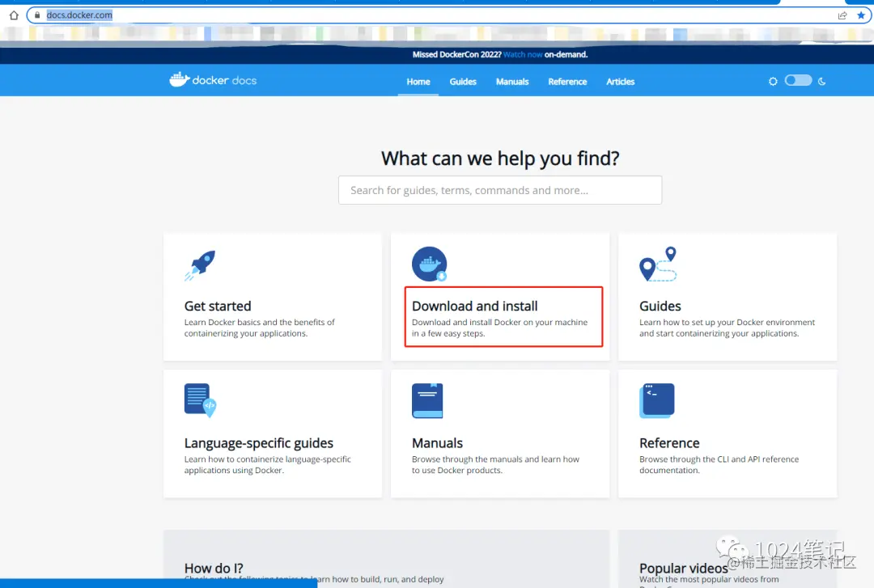Screen dimensions: 874x588
Task: Open the Get started card title
Action: point(218,306)
